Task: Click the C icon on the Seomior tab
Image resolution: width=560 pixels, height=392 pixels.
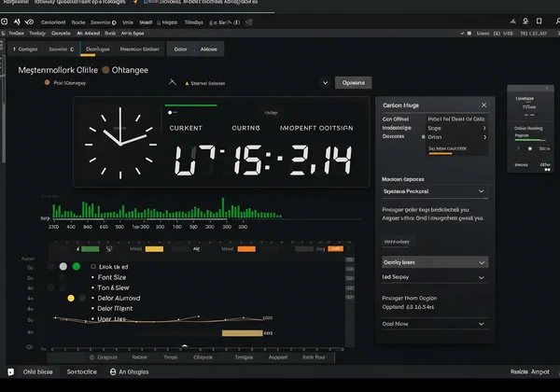Action: 72,49
